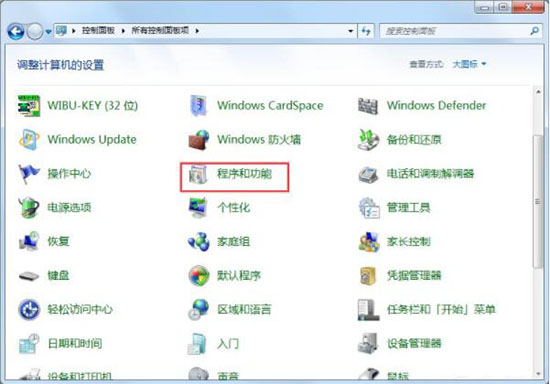This screenshot has width=550, height=384.
Task: Open the Windows Update icon
Action: (x=29, y=140)
